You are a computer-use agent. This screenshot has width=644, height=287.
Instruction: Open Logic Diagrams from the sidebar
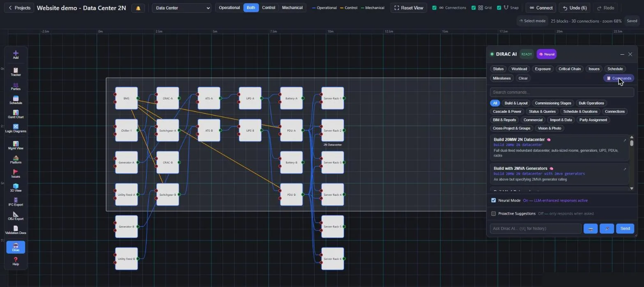[x=16, y=128]
